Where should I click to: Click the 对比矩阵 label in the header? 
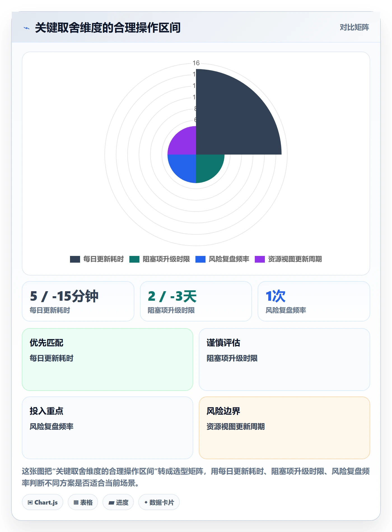click(354, 27)
